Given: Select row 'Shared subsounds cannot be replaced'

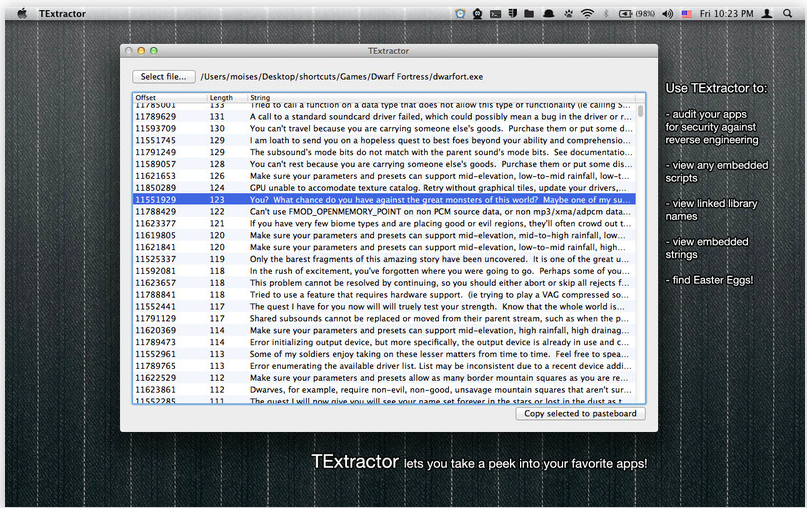Looking at the screenshot, I should click(384, 319).
